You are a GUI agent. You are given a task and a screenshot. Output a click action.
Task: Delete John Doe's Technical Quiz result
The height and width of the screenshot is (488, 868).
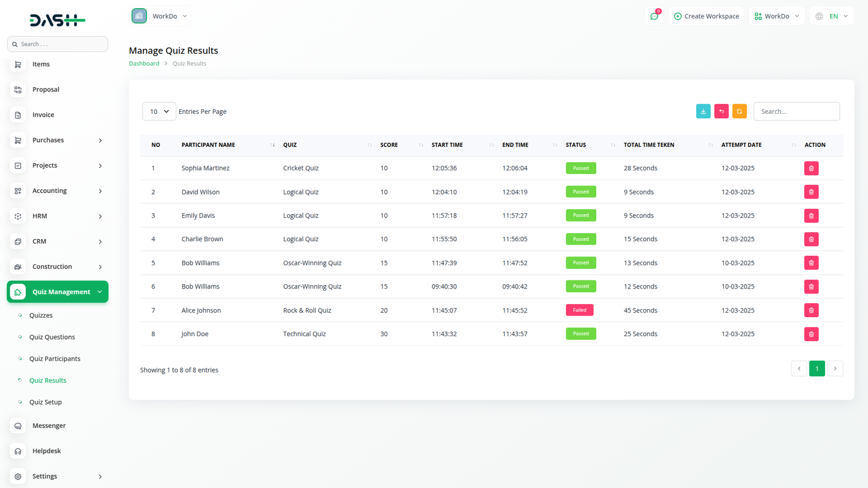coord(811,334)
